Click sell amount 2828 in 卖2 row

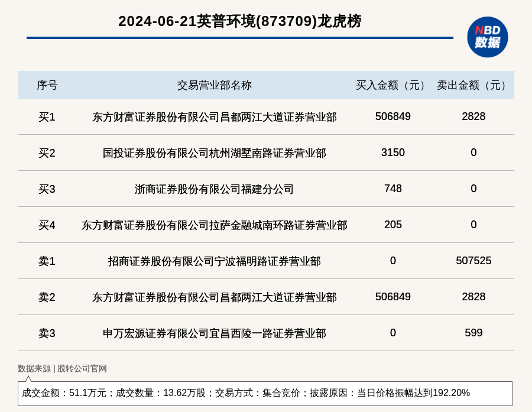(473, 297)
